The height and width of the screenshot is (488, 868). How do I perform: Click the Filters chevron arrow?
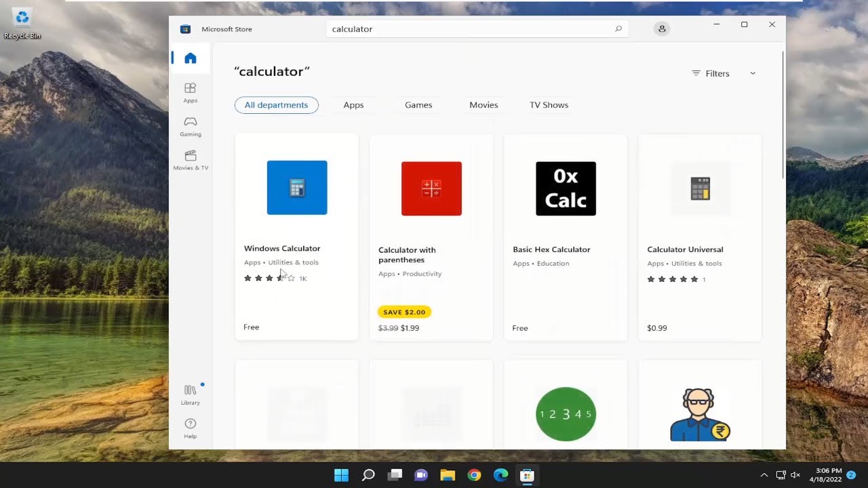752,73
